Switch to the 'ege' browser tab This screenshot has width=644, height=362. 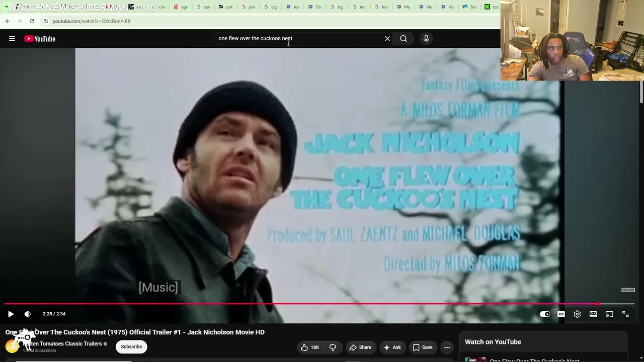point(181,7)
